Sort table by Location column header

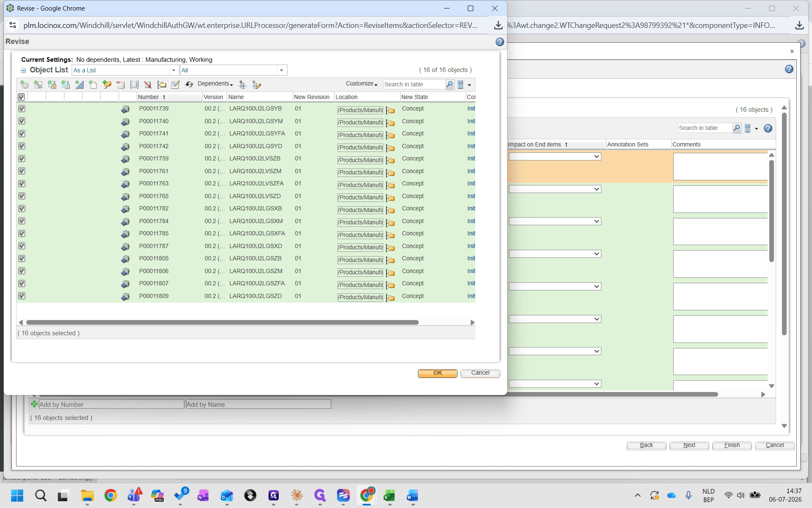pyautogui.click(x=346, y=97)
